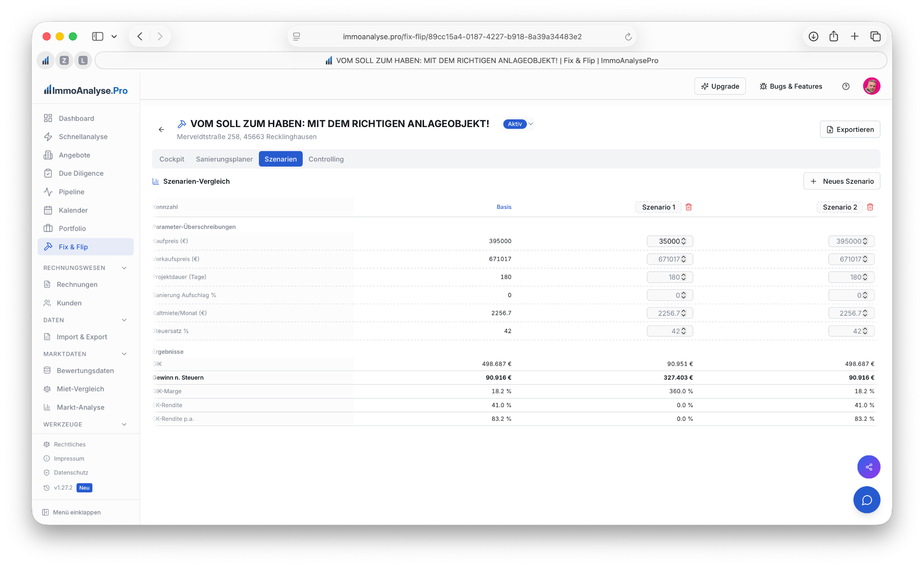The height and width of the screenshot is (567, 924).
Task: Open Safari tab group chevron dropdown
Action: [x=114, y=37]
